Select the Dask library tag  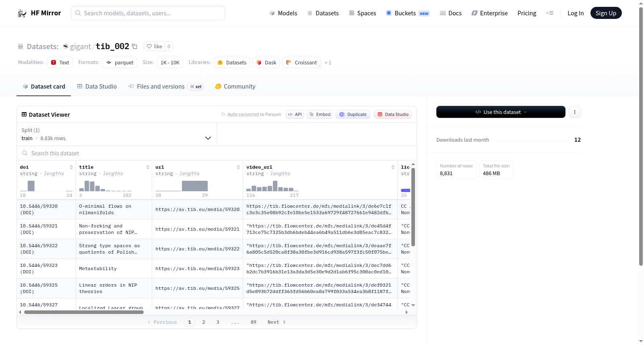(x=266, y=62)
